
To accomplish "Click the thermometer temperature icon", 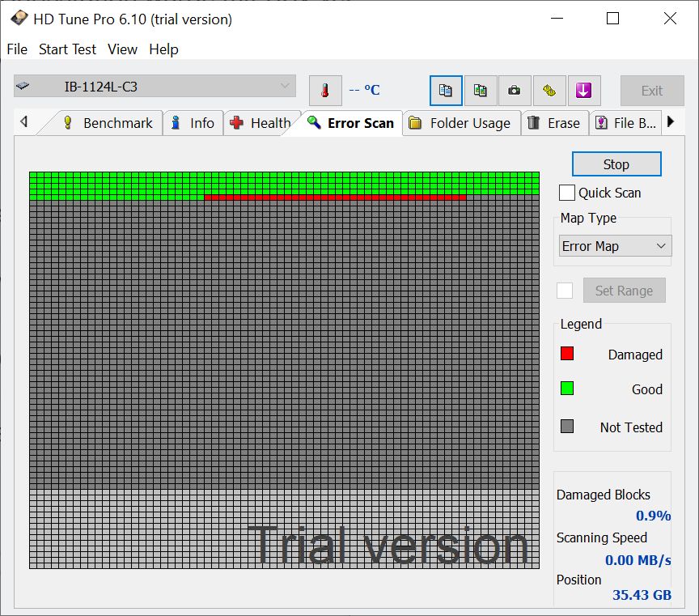I will coord(325,91).
